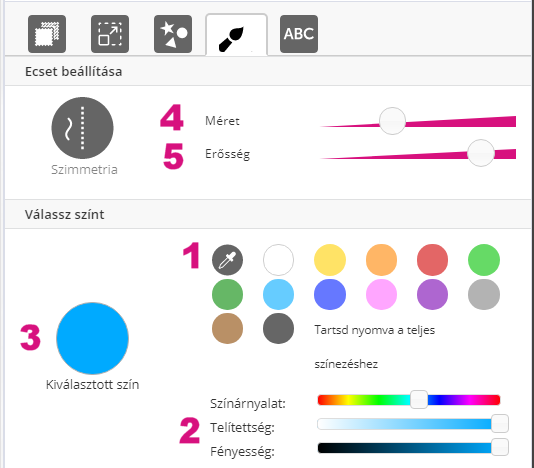Image resolution: width=534 pixels, height=468 pixels.
Task: Choose the brown color swatch
Action: pos(227,328)
